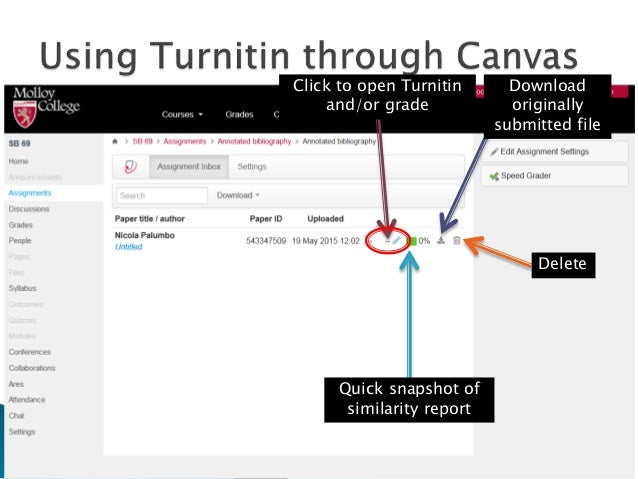This screenshot has width=638, height=479.
Task: Open the Speed Grader
Action: tap(555, 176)
